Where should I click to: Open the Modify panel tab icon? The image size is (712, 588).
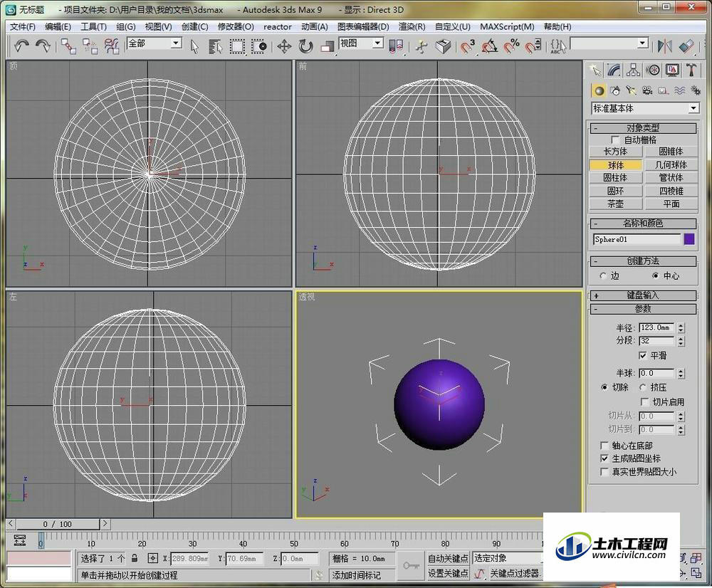[614, 70]
